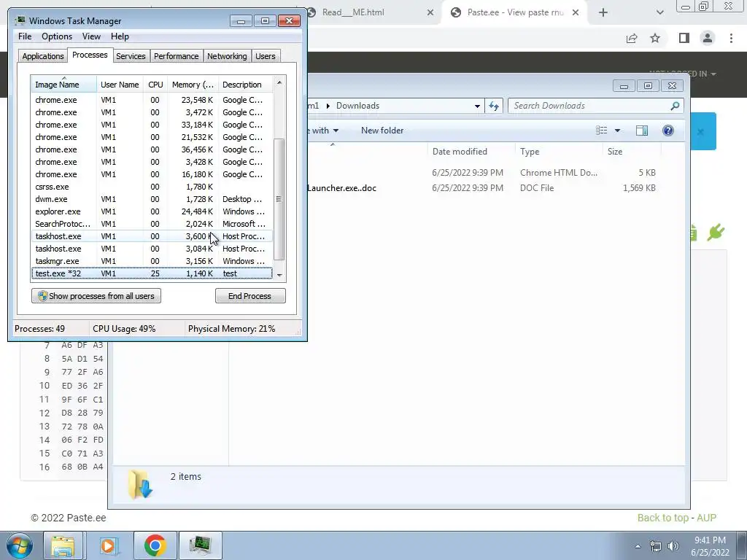Click New folder in Explorer toolbar
This screenshot has width=747, height=560.
[x=382, y=131]
